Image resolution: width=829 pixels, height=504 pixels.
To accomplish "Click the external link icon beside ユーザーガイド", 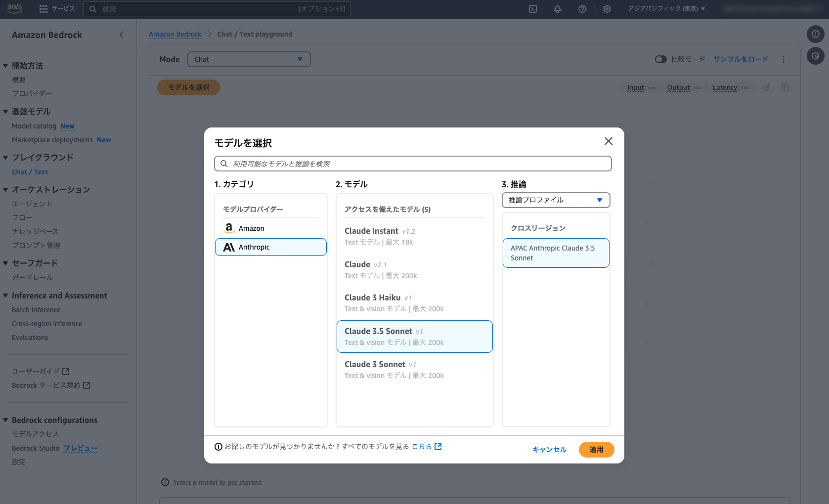I will pyautogui.click(x=66, y=371).
